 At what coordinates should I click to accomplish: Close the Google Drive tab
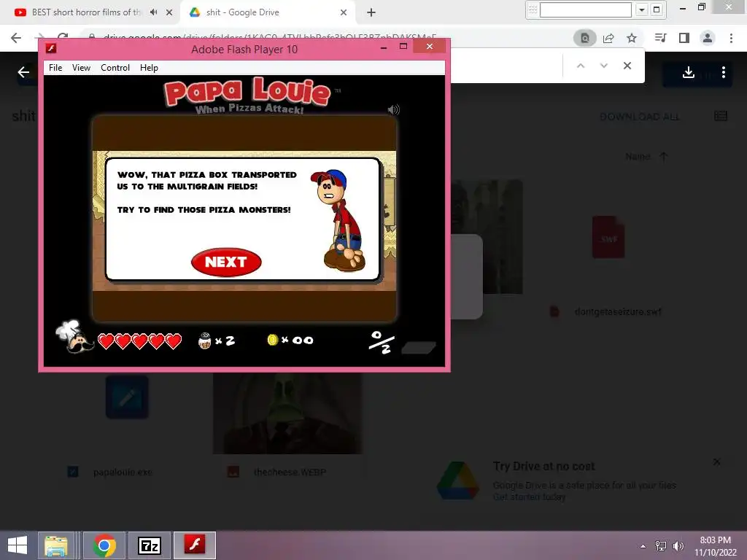coord(344,12)
